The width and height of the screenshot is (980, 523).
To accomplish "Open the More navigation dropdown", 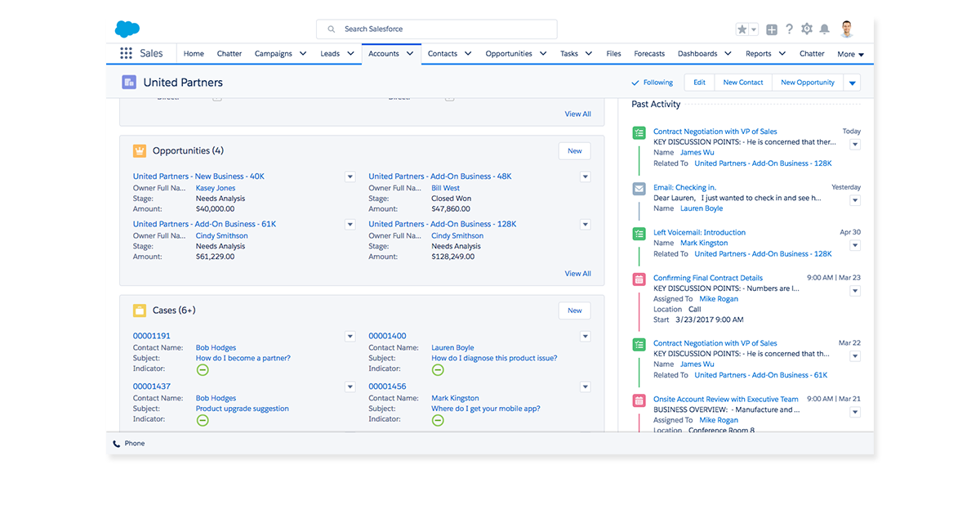I will 850,55.
